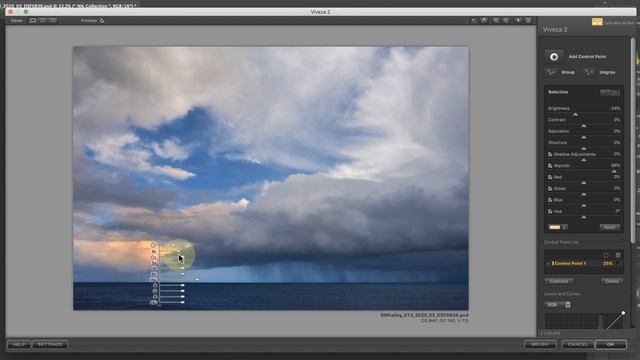Click the Structure slider handle

584,149
